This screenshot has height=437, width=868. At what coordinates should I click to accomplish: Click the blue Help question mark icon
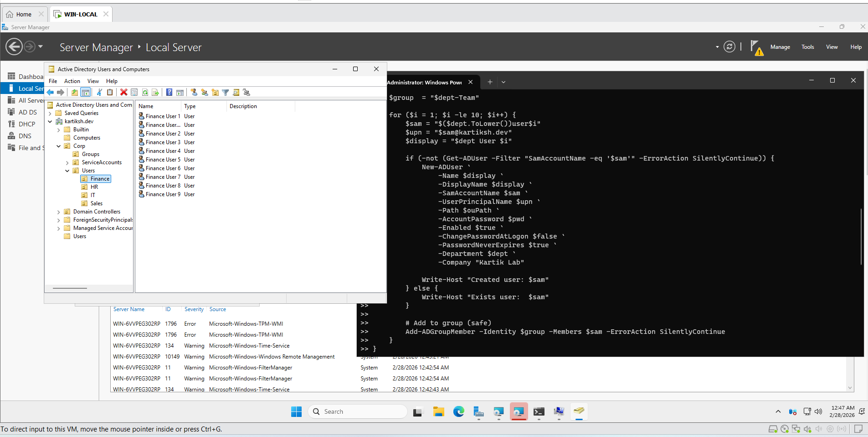pyautogui.click(x=169, y=93)
